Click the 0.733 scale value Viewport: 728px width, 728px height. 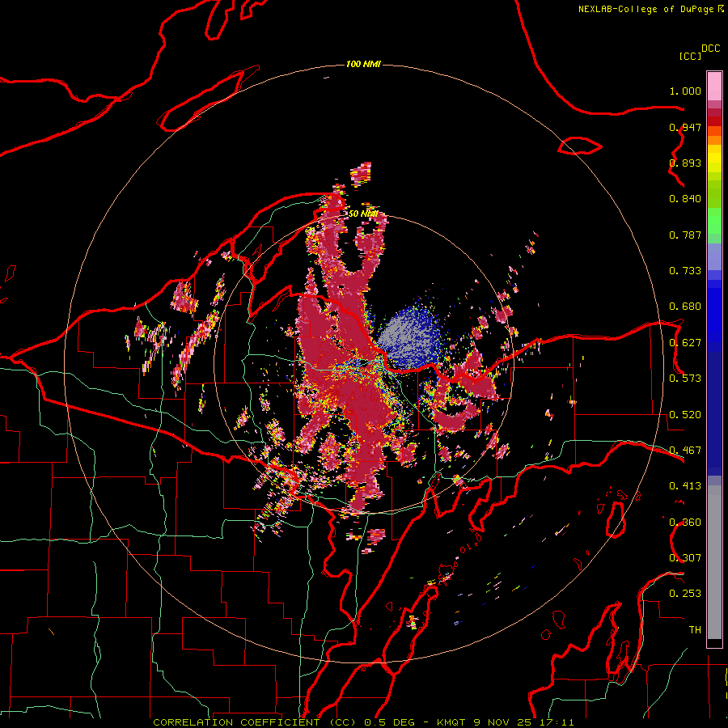(685, 271)
